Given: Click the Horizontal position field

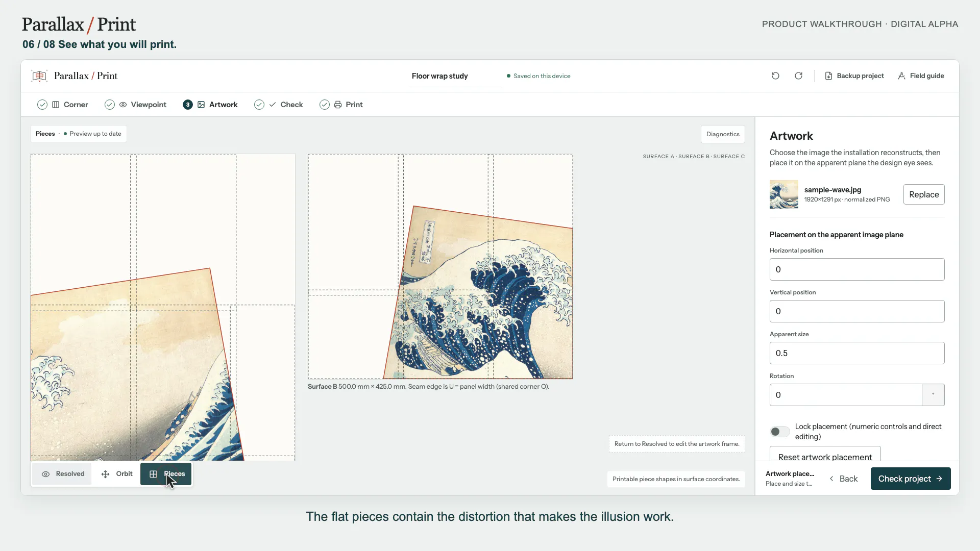Looking at the screenshot, I should coord(857,269).
